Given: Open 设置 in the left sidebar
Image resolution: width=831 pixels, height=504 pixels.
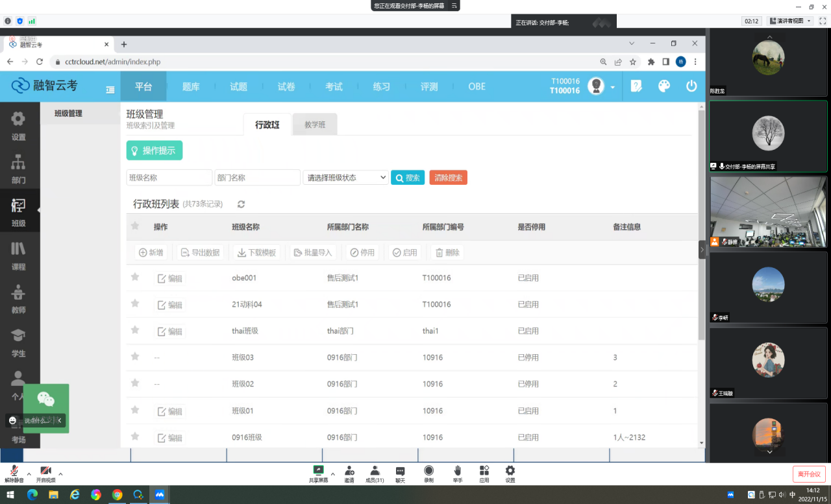Looking at the screenshot, I should click(x=19, y=126).
